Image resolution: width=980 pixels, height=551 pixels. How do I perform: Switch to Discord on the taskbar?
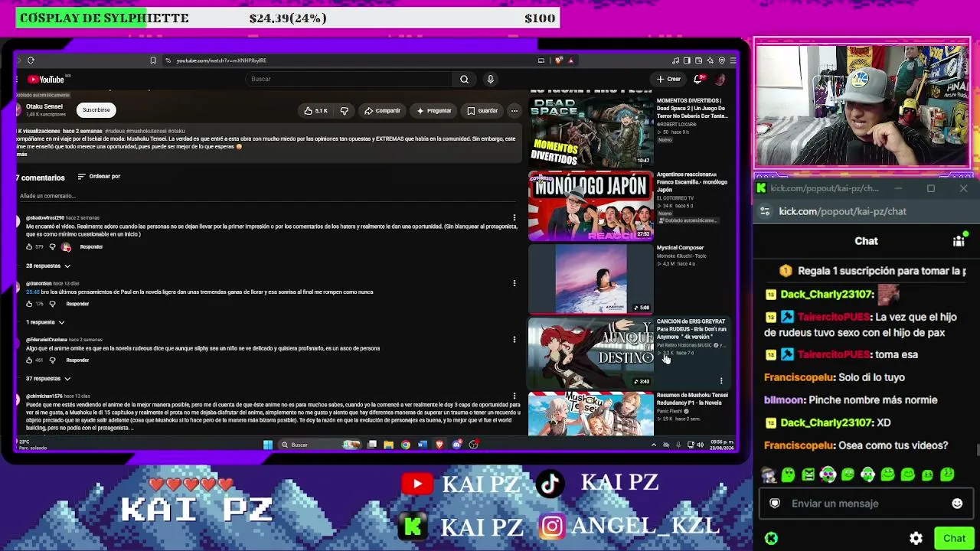457,445
